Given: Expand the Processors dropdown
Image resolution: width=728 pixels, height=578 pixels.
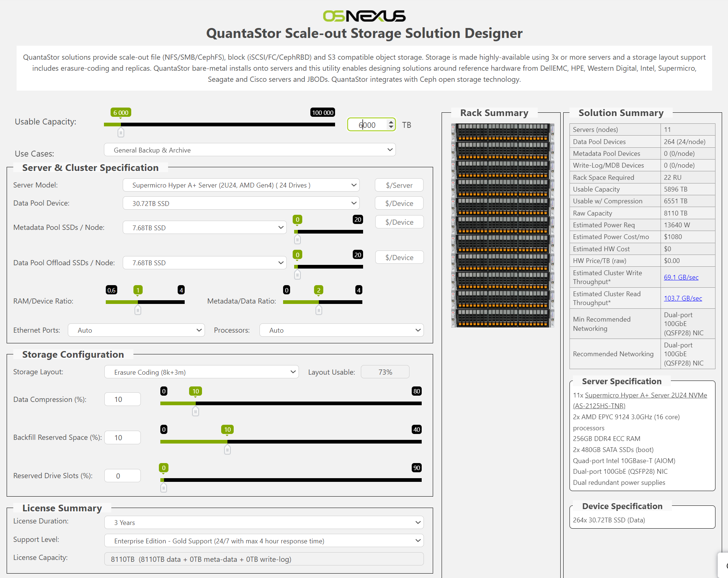Looking at the screenshot, I should [341, 330].
